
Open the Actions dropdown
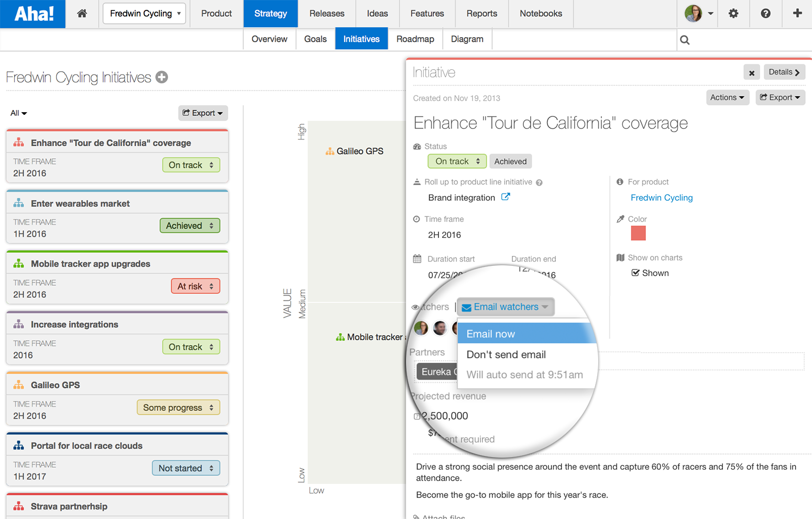click(x=727, y=98)
